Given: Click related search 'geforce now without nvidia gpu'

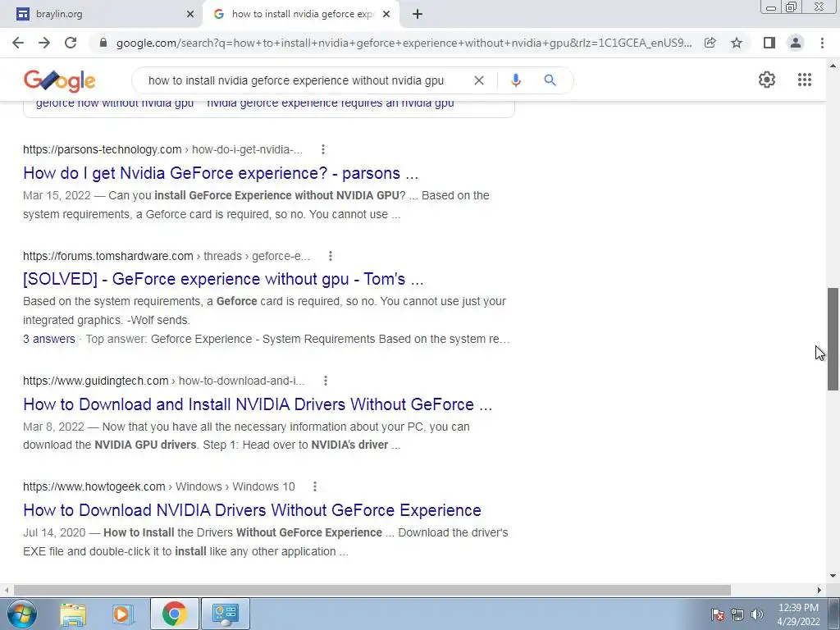Looking at the screenshot, I should (x=115, y=103).
